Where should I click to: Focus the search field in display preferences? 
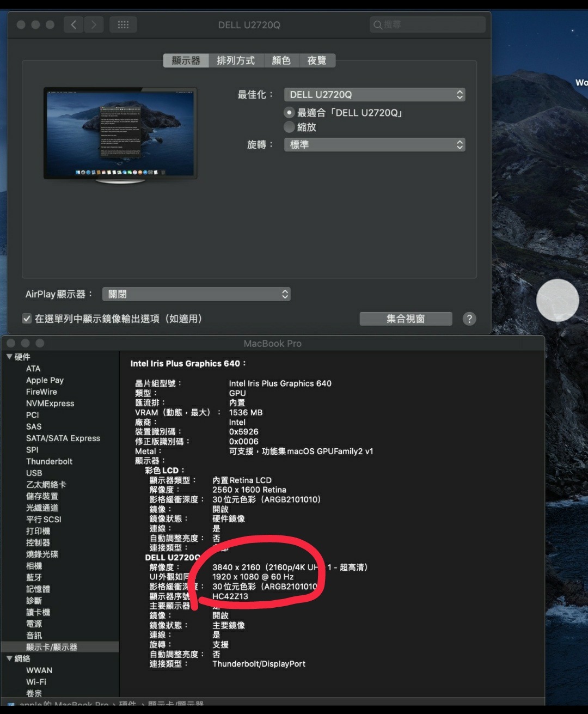pyautogui.click(x=427, y=25)
